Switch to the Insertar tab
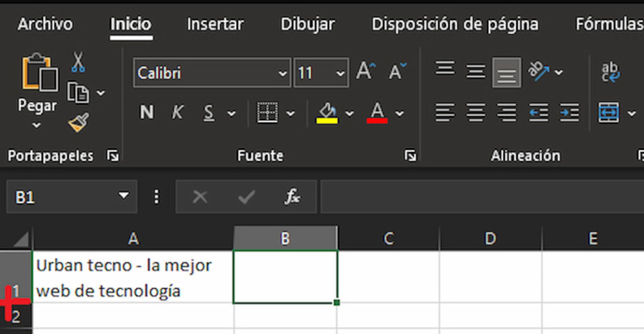This screenshot has height=334, width=644. click(x=215, y=24)
